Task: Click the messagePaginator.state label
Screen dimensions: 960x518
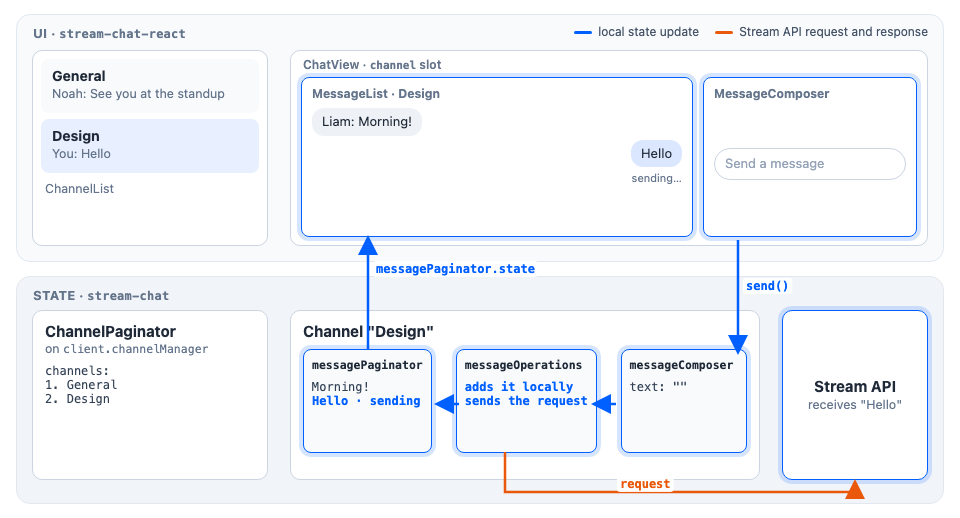Action: click(455, 269)
